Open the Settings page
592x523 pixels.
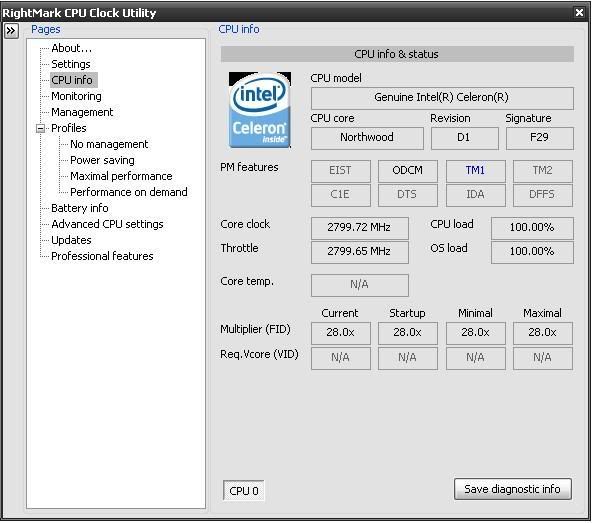click(71, 64)
